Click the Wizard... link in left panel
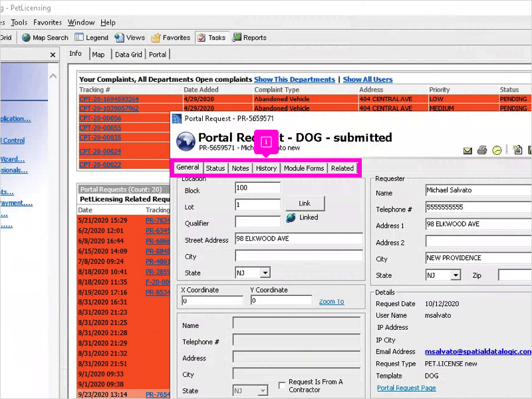Screen dimensions: 532x399 click(x=13, y=160)
